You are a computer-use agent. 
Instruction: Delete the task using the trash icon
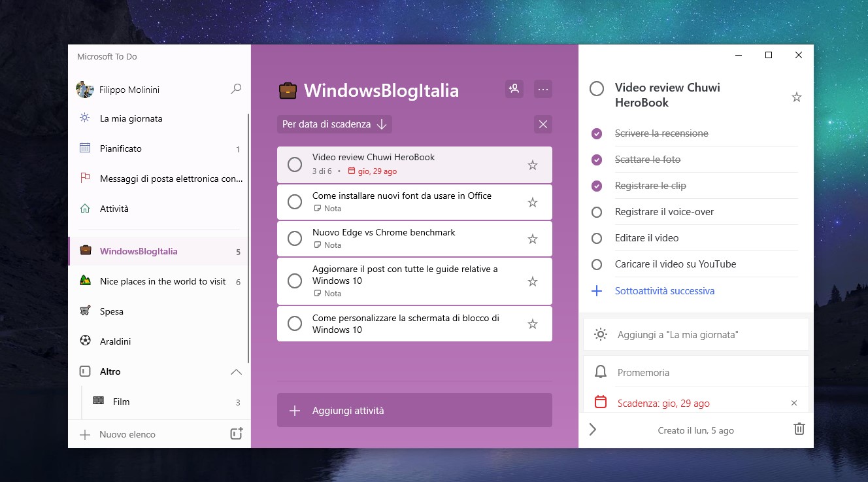pyautogui.click(x=799, y=429)
